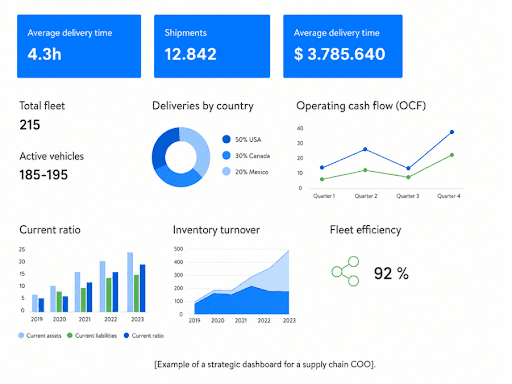Click the Current assets legend marker
Viewport: 512px width, 384px height.
tap(21, 335)
